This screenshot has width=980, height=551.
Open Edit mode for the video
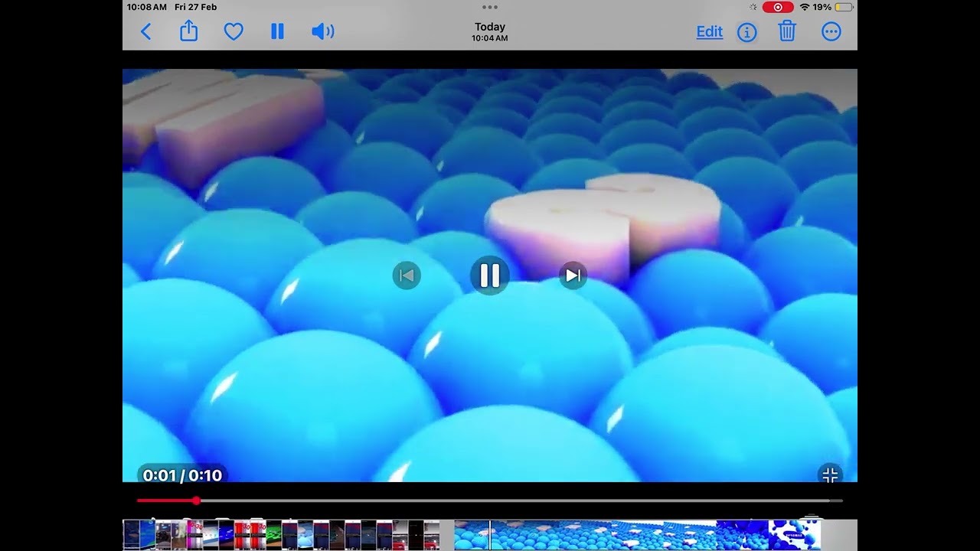[710, 31]
